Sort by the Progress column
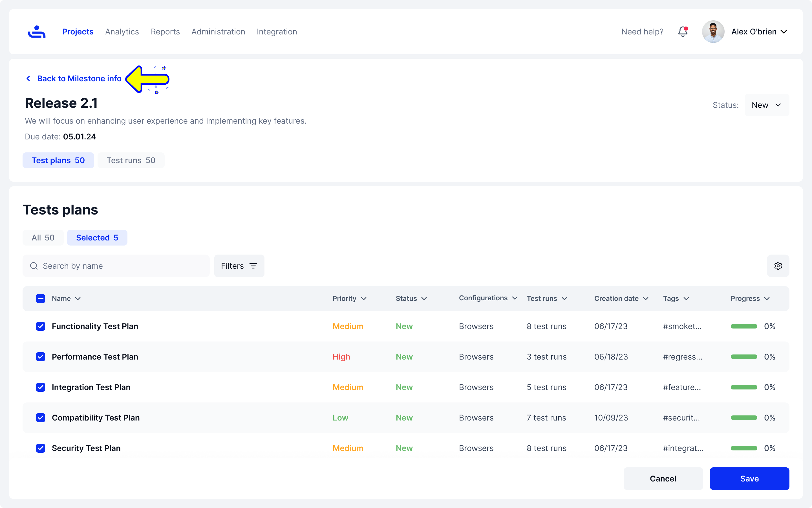The height and width of the screenshot is (508, 812). pos(750,298)
